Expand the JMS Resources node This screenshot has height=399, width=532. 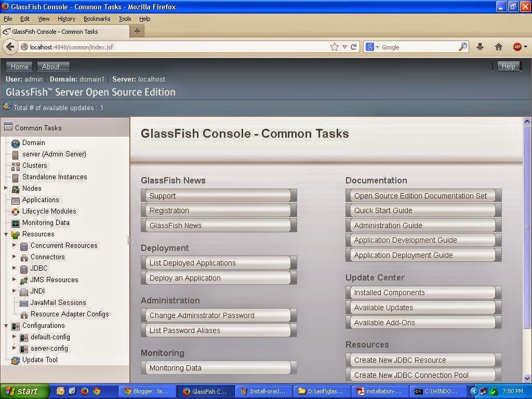coord(14,279)
